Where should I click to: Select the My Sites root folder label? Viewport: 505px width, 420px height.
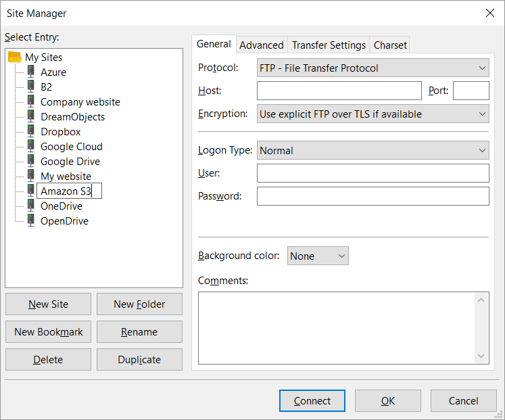43,57
